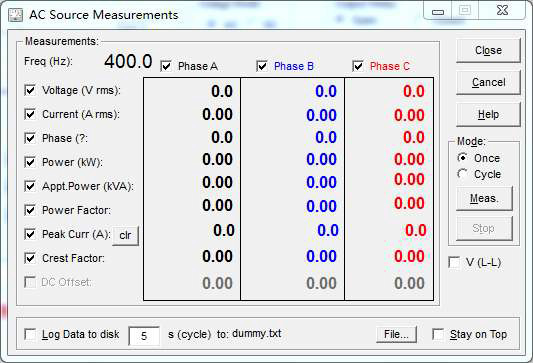The height and width of the screenshot is (363, 533).
Task: Clear peak current with the clr button
Action: coord(125,235)
